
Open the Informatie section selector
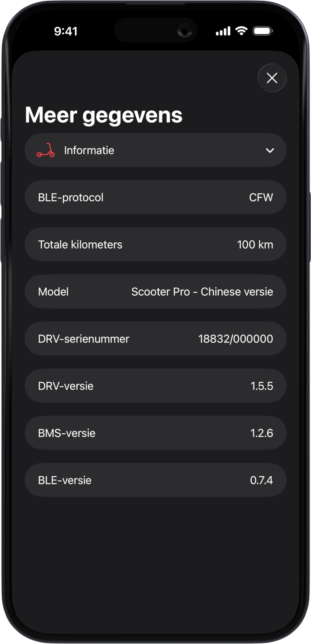[x=155, y=150]
